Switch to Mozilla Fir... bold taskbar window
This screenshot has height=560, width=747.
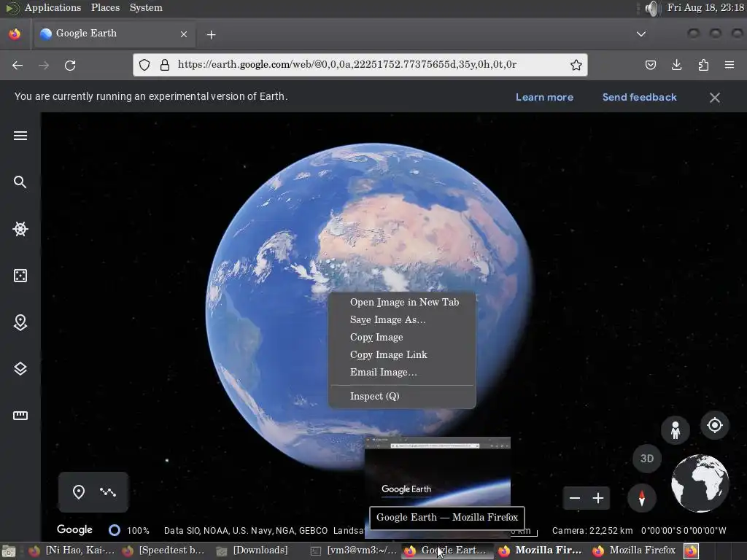tap(541, 551)
